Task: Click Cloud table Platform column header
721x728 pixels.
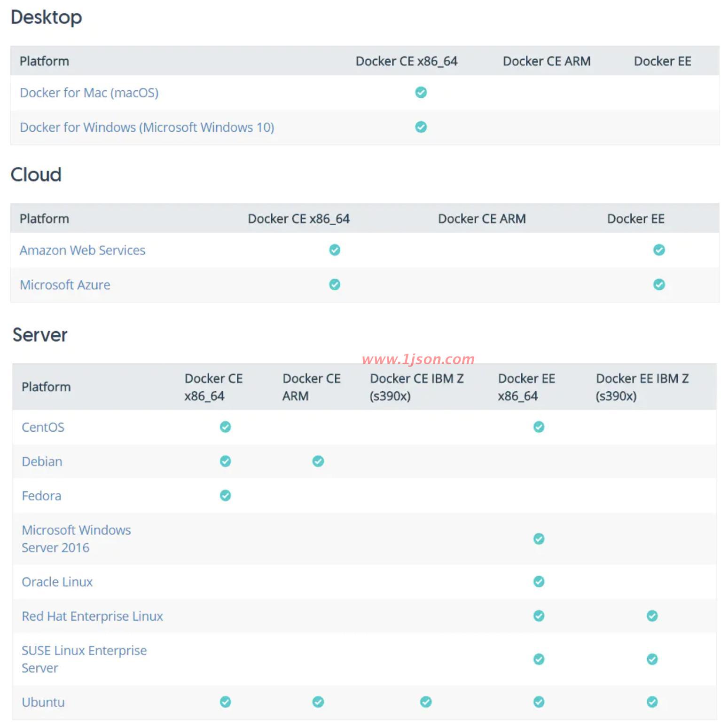Action: coord(44,219)
